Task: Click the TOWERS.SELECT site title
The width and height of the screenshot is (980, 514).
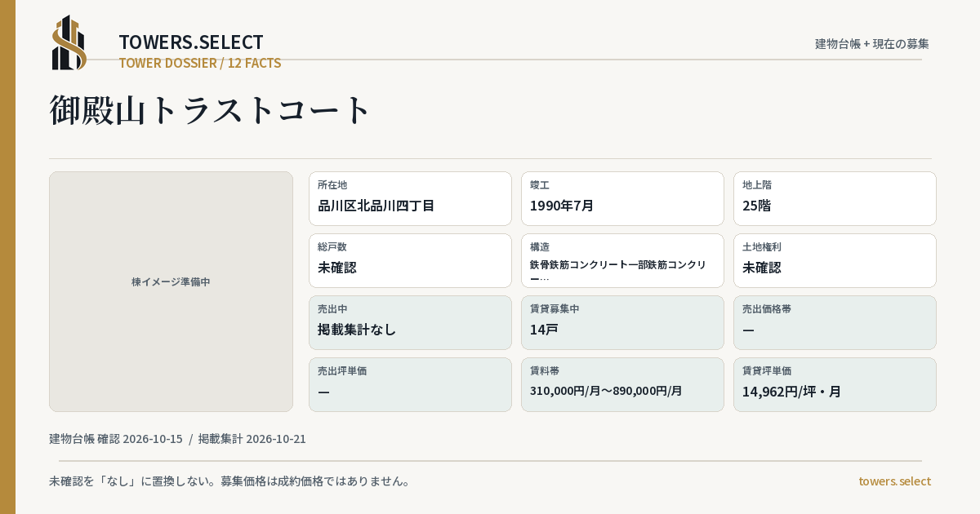Action: (x=191, y=42)
